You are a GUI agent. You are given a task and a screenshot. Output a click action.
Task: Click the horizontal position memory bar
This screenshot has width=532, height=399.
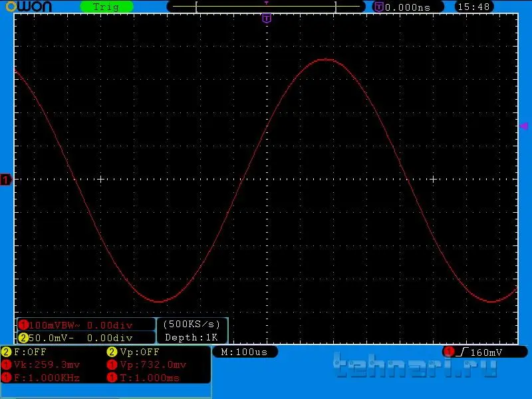coord(266,7)
